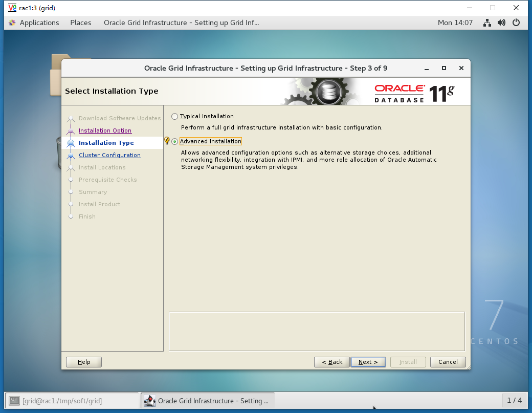Click the folder icon on the desktop
This screenshot has height=413, width=532.
coord(56,75)
